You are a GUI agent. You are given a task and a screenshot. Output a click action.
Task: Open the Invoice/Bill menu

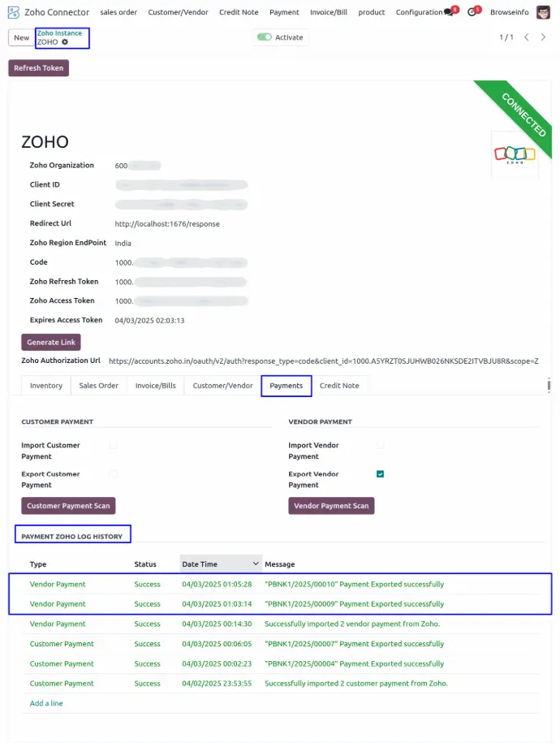click(328, 12)
